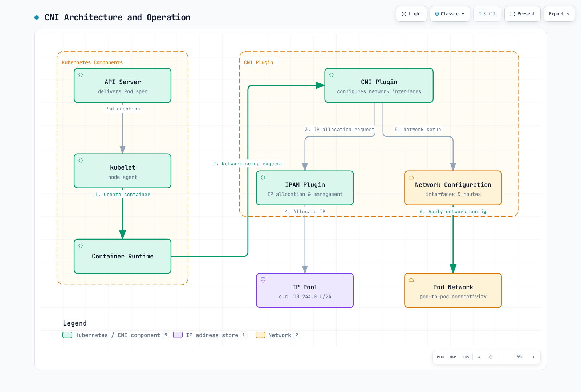Toggle PATH mode in the bottom toolbar

tap(440, 357)
